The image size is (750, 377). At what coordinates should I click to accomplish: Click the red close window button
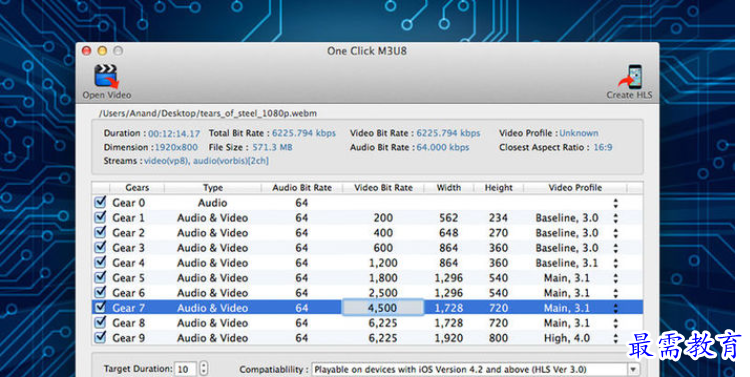pyautogui.click(x=87, y=51)
